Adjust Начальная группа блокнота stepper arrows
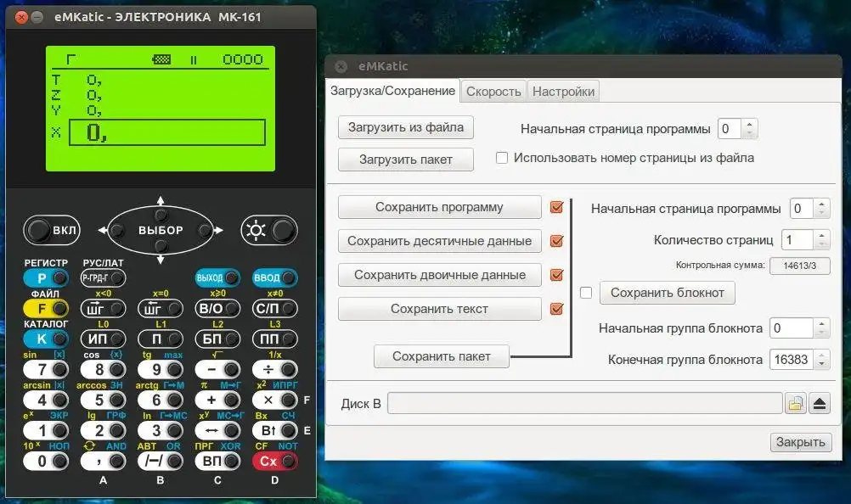The width and height of the screenshot is (851, 504). pyautogui.click(x=821, y=328)
